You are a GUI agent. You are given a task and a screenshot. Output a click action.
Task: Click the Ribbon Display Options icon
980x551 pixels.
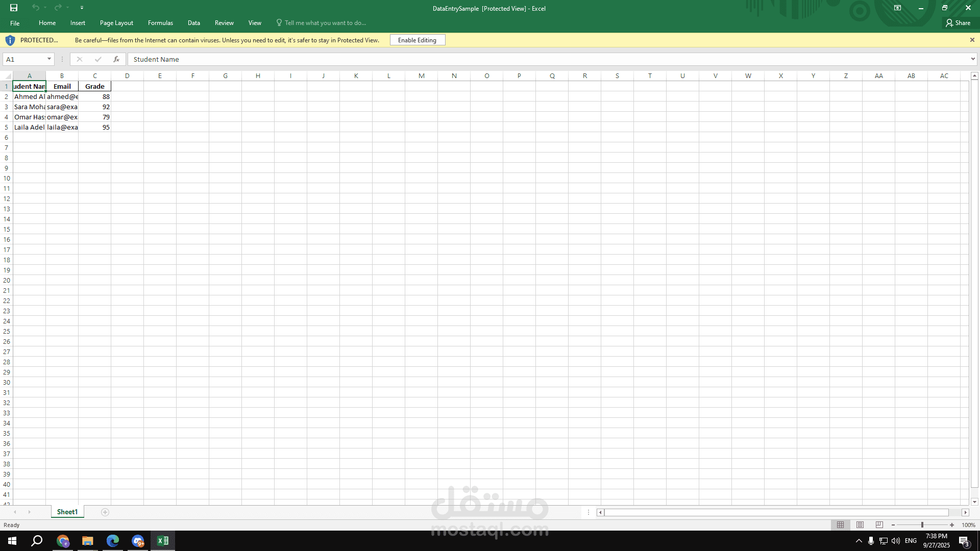coord(897,8)
